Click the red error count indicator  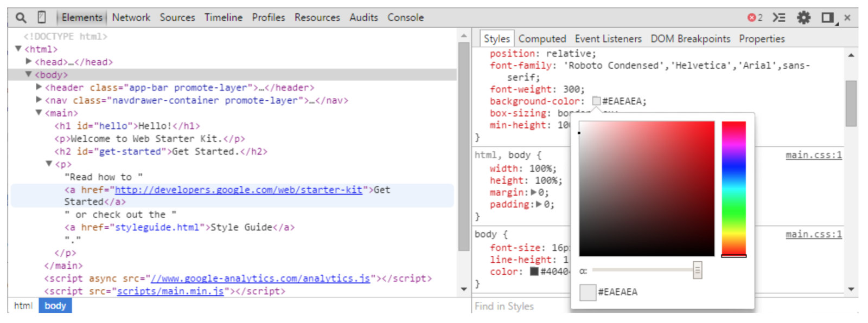pos(755,17)
